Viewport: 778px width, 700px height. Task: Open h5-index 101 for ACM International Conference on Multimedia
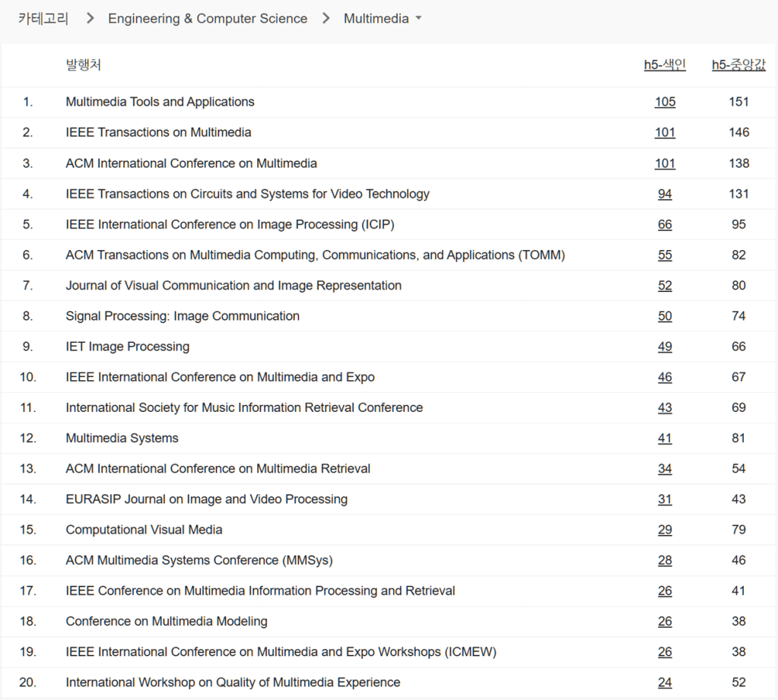pos(665,163)
